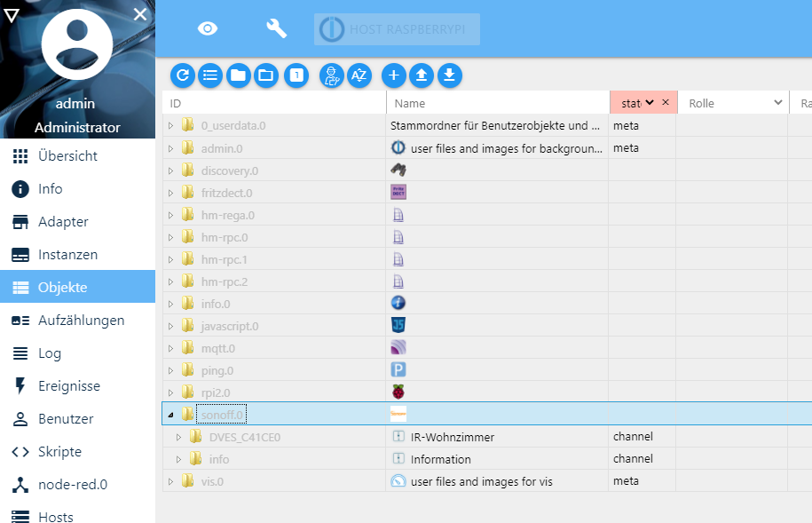The width and height of the screenshot is (812, 523).
Task: Click the mqtt adapter icon
Action: click(398, 347)
